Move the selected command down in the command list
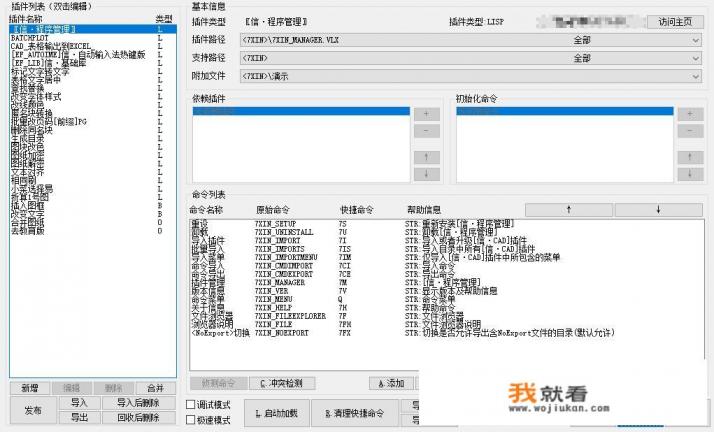 [x=658, y=209]
